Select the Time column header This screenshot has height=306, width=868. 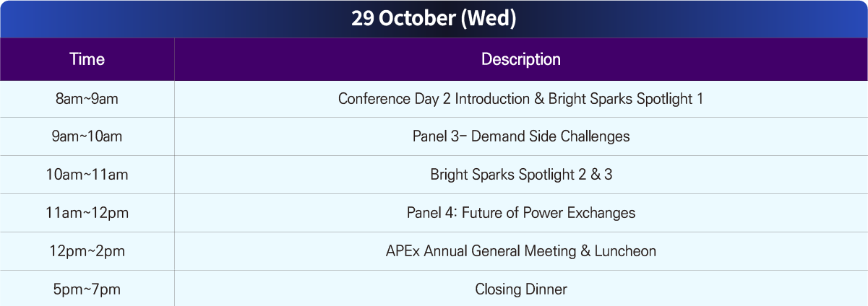87,59
